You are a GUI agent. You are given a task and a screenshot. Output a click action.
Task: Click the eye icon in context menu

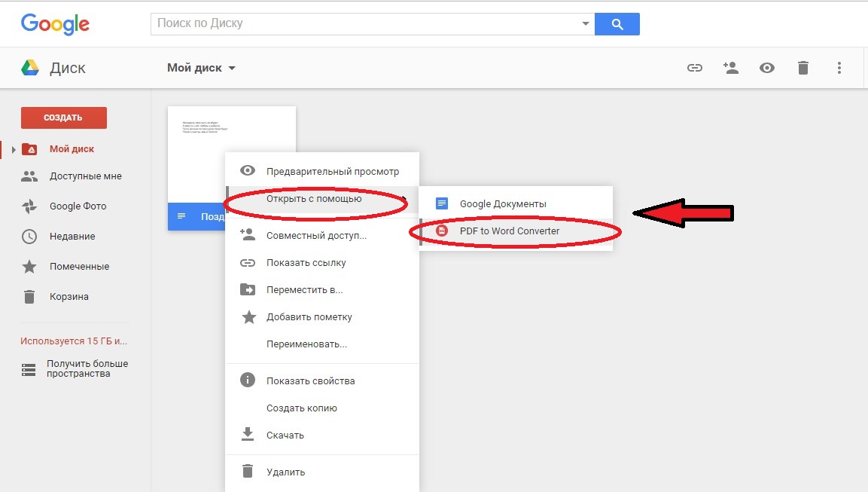248,170
